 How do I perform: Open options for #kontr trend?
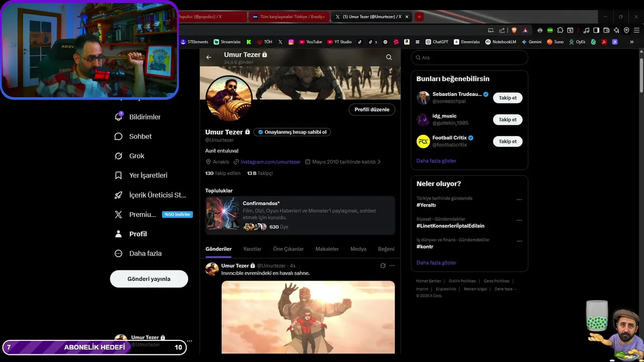click(x=519, y=241)
